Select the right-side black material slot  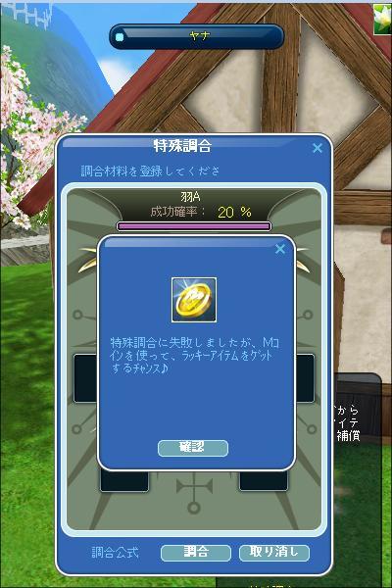click(305, 378)
